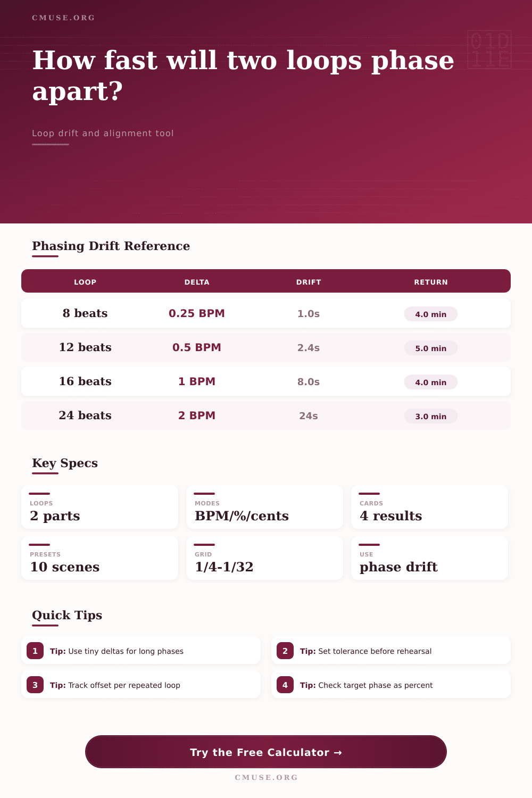Open the LOOPS 2 parts spec card
Screen dimensions: 532x798
[x=99, y=507]
